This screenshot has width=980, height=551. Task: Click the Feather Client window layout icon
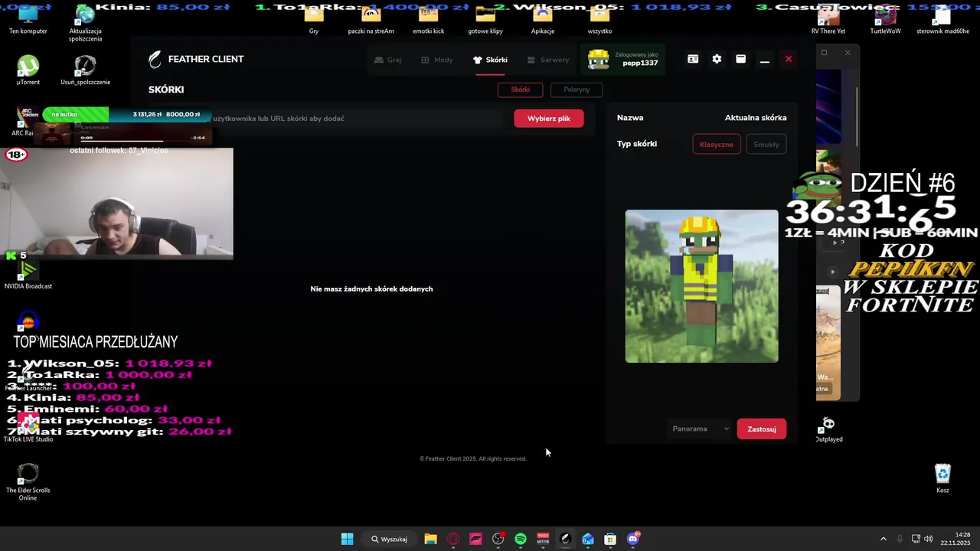740,59
